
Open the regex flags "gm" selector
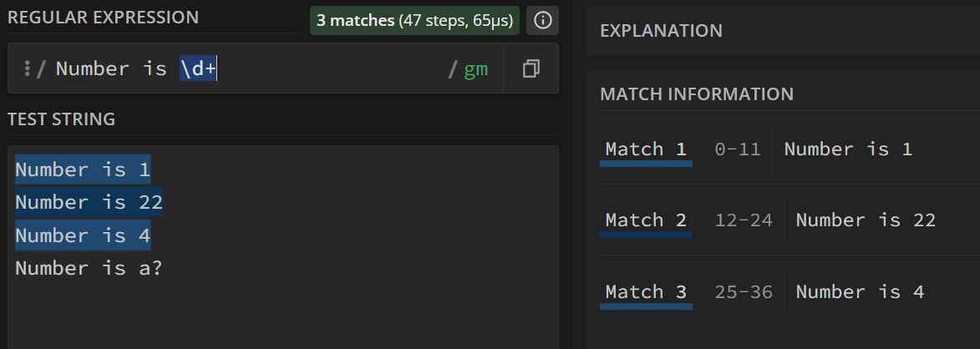pos(475,68)
